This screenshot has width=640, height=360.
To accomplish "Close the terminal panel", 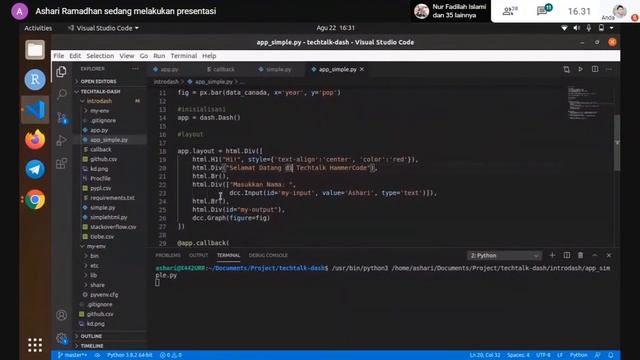I will 609,255.
